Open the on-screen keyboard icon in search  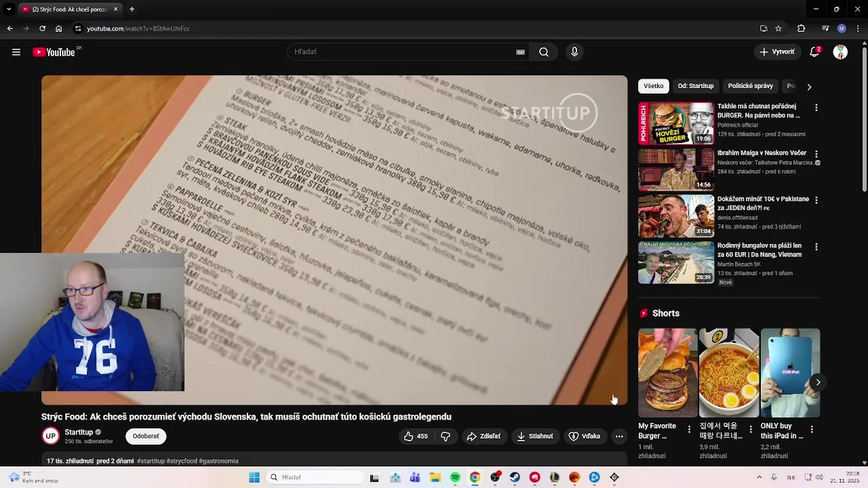(520, 52)
